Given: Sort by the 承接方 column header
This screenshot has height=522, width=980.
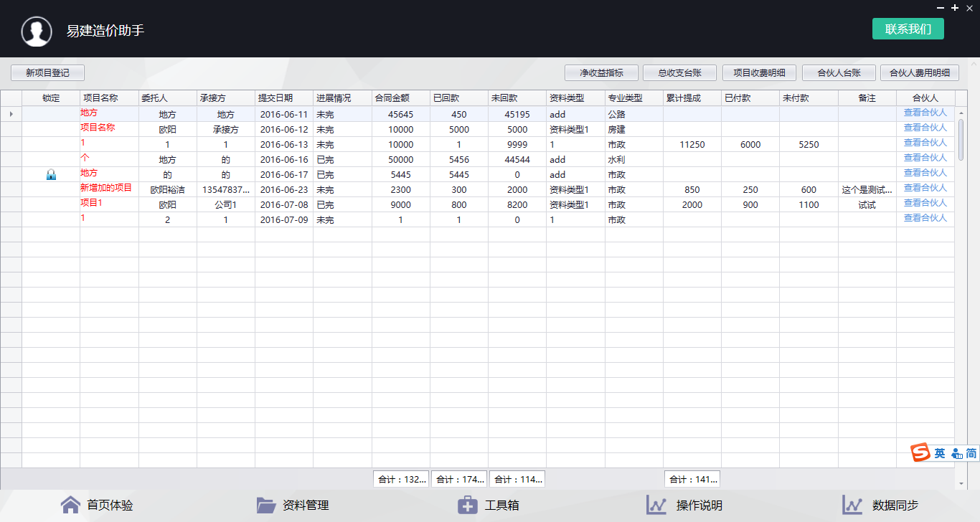Looking at the screenshot, I should [226, 98].
